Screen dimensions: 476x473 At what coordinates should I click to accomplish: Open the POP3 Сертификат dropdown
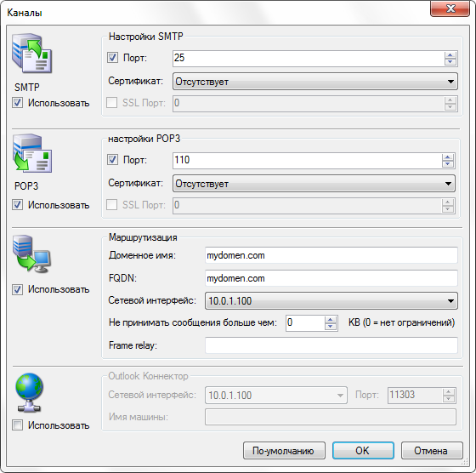(x=314, y=184)
